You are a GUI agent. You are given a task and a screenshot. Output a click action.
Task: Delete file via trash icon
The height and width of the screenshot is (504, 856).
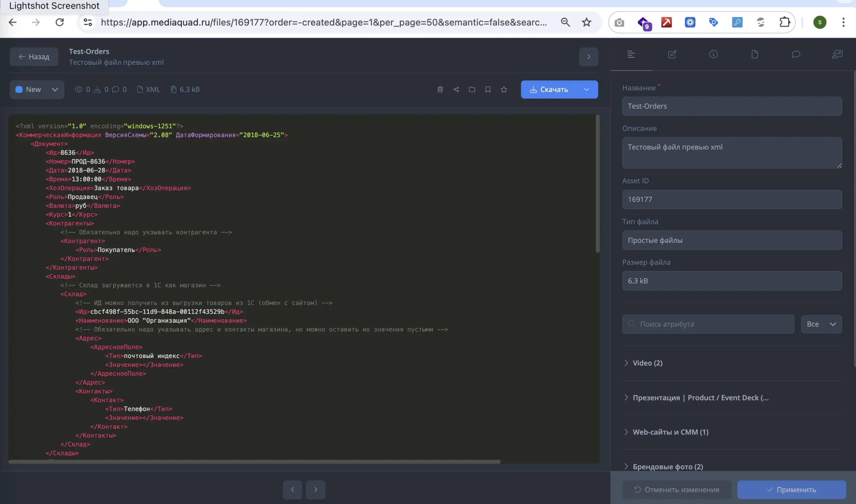[440, 89]
